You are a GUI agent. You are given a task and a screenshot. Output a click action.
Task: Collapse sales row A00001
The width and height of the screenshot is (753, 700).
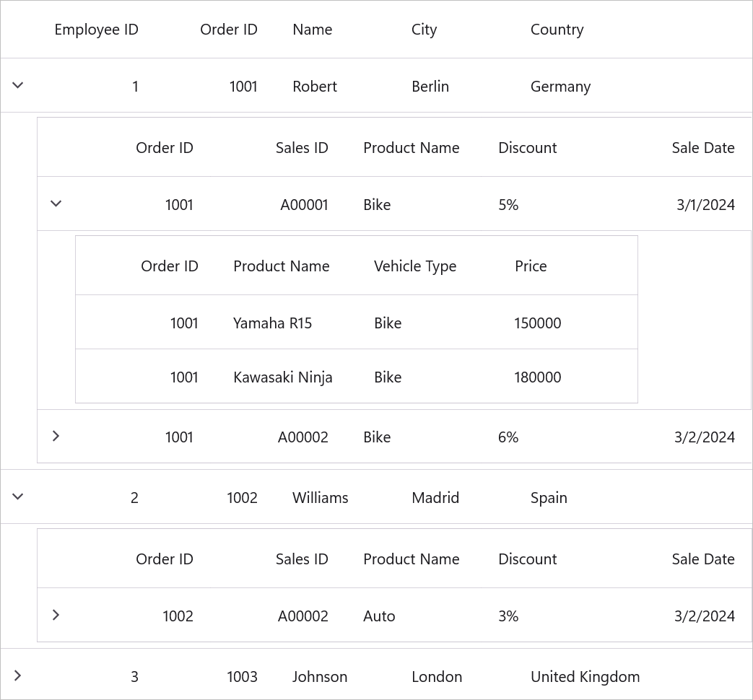click(x=56, y=204)
